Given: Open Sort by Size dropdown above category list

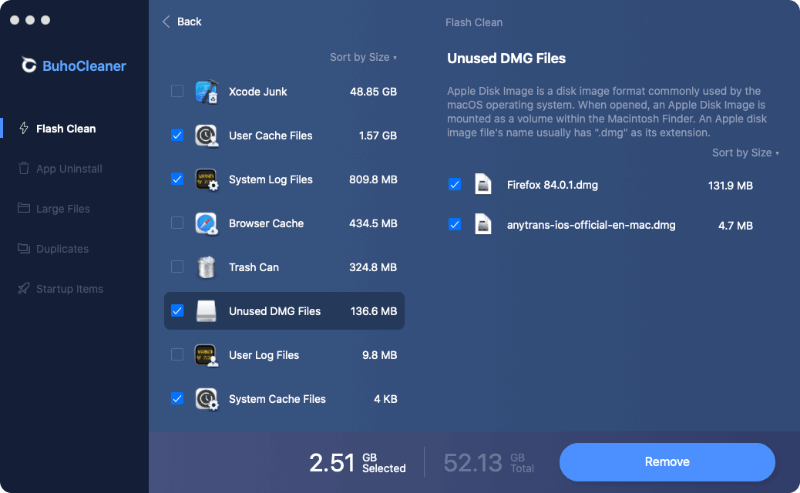Looking at the screenshot, I should (363, 57).
